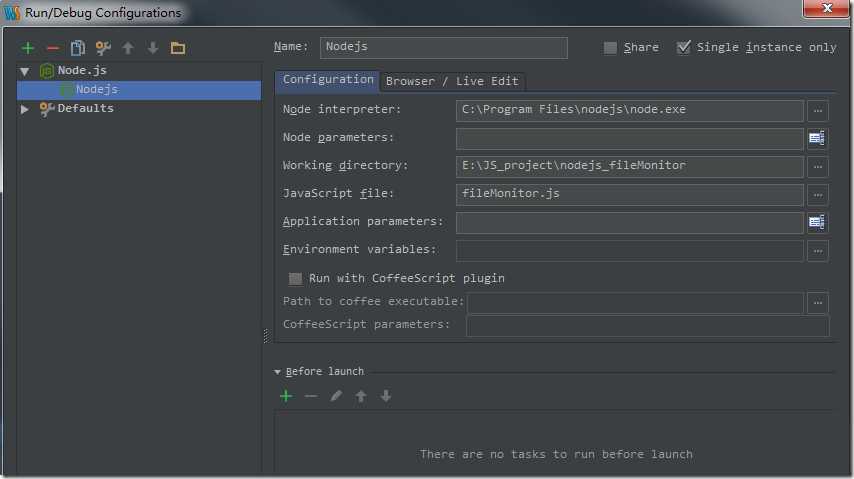Image resolution: width=854 pixels, height=479 pixels.
Task: Browse for JavaScript file
Action: coord(818,195)
